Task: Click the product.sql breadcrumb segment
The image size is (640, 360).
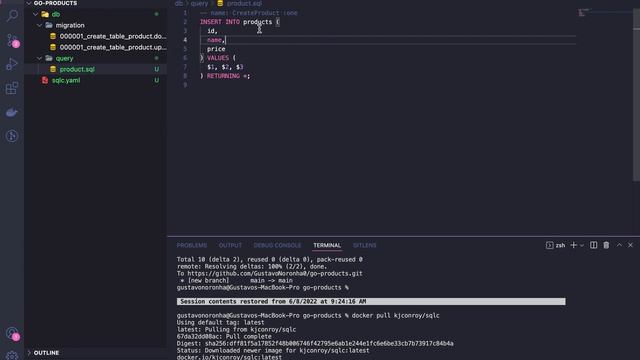Action: pyautogui.click(x=244, y=3)
